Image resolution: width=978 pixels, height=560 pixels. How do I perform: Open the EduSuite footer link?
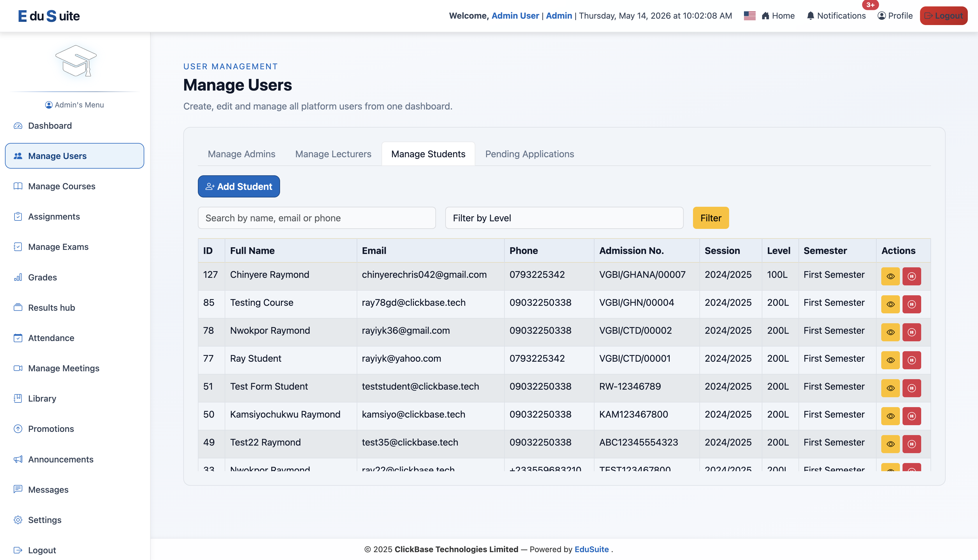pyautogui.click(x=591, y=549)
